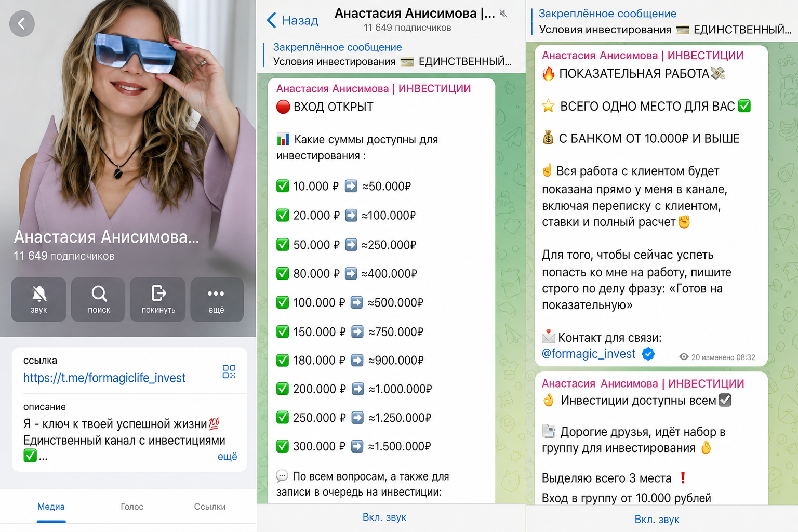The height and width of the screenshot is (532, 798).
Task: Click the sender name above ПОКАЗАТЕЛЬНАЯ РАБОТА
Action: coord(643,56)
